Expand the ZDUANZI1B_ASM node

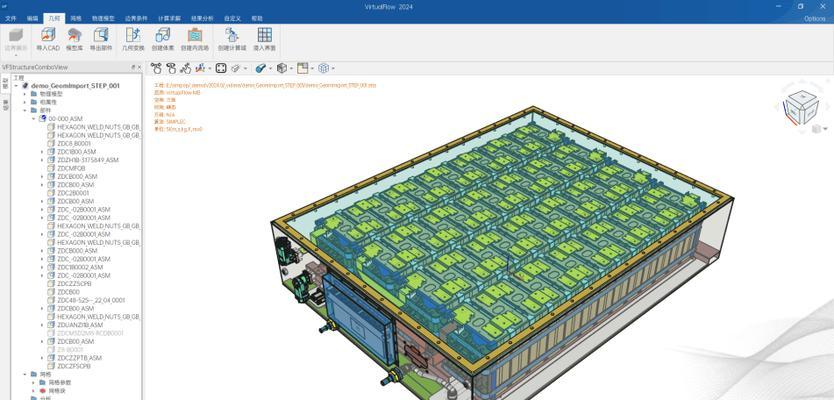(x=42, y=325)
